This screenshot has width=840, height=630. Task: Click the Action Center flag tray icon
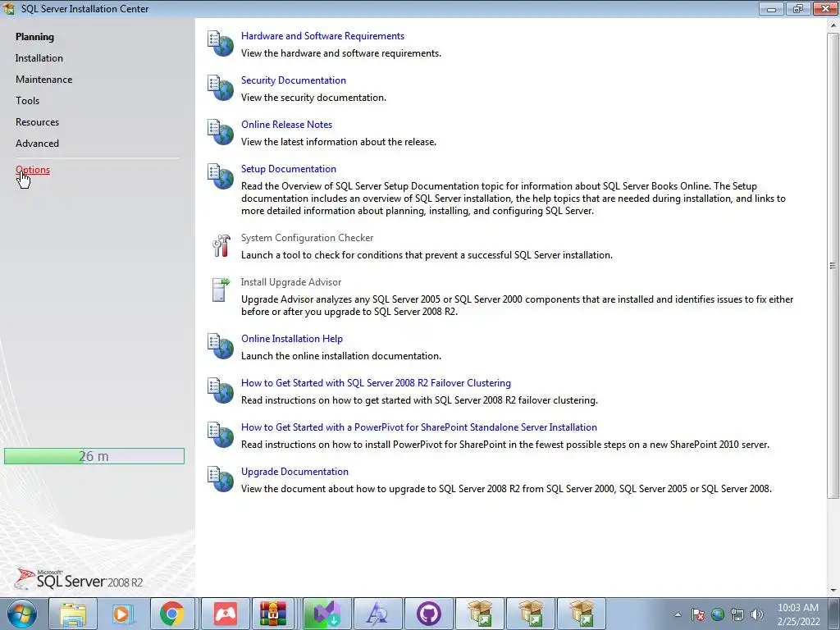pos(697,614)
